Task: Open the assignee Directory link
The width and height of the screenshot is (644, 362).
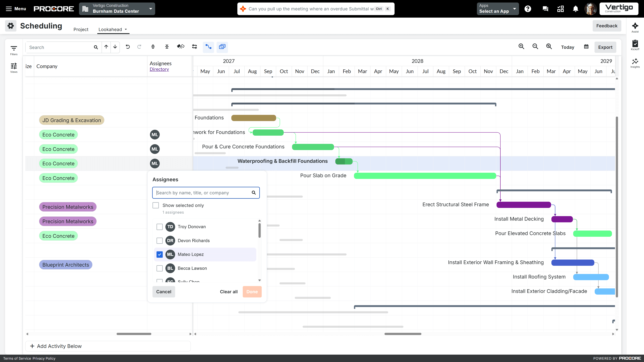Action: pos(159,69)
